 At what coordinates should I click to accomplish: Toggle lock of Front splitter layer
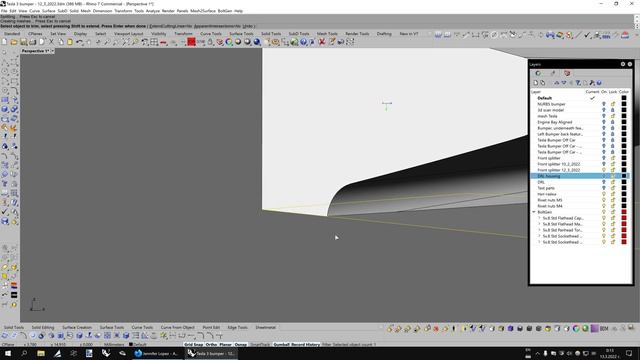[x=613, y=158]
